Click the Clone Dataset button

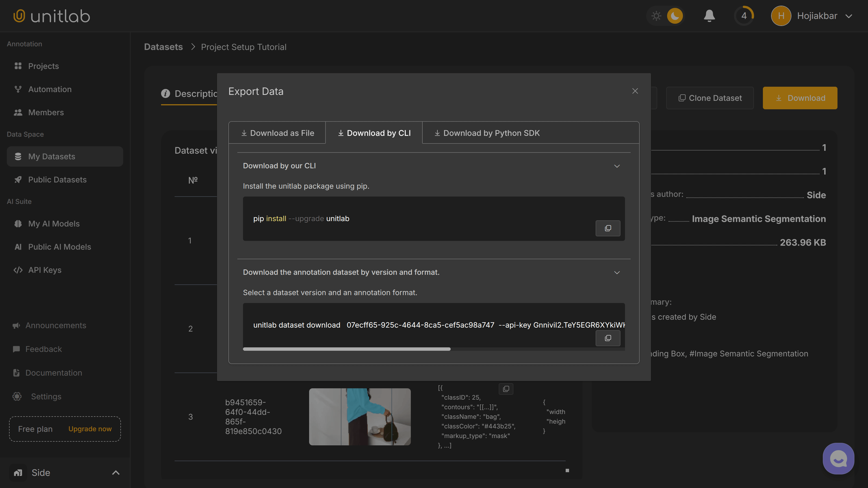(x=710, y=98)
